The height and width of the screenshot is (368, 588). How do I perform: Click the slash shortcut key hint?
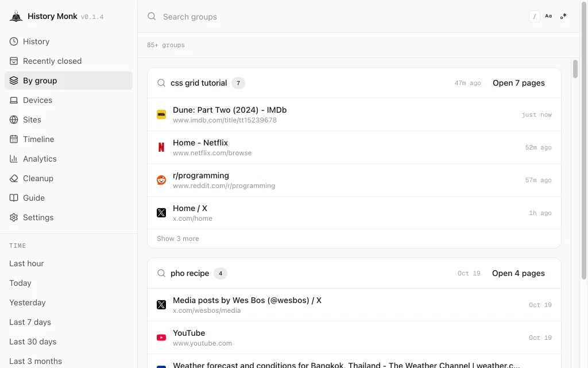tap(535, 17)
